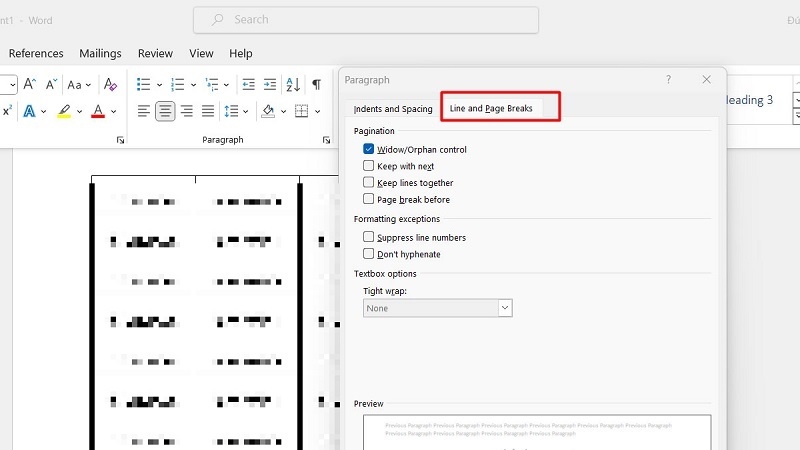Click the Justify alignment icon
This screenshot has height=450, width=800.
pos(208,111)
